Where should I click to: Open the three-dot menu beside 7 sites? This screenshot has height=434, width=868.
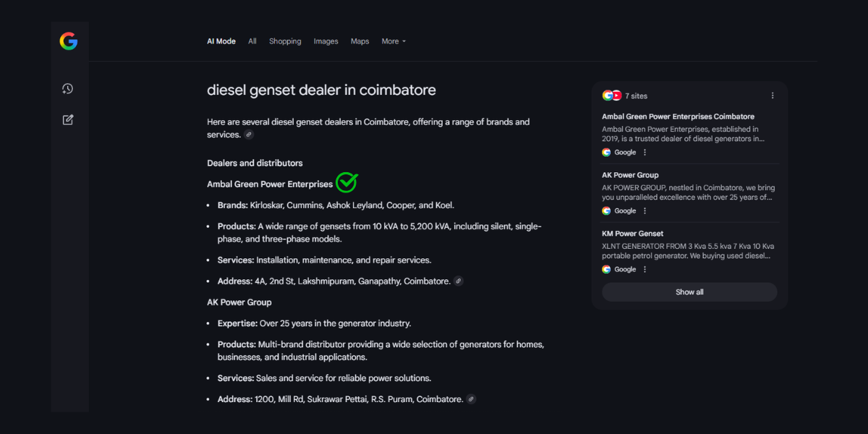coord(772,95)
